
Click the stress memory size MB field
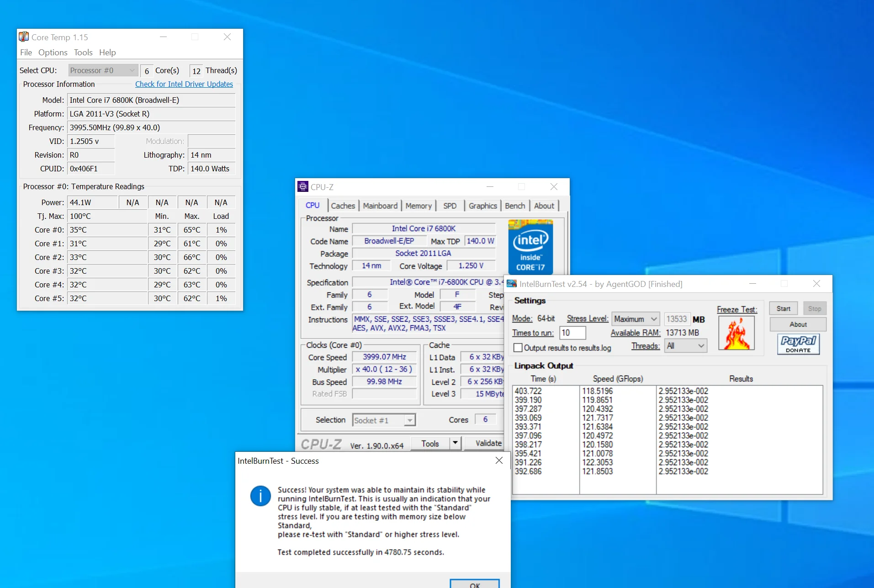coord(677,319)
